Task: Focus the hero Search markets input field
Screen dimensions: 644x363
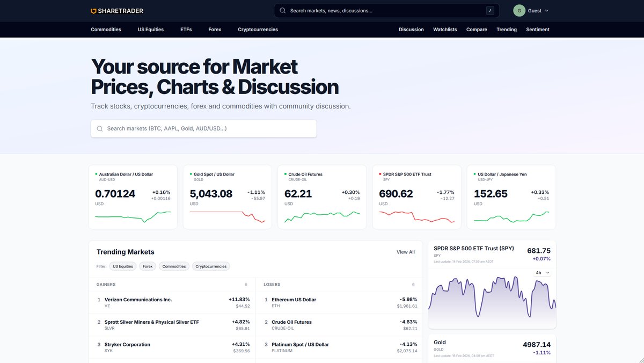Action: pyautogui.click(x=209, y=129)
